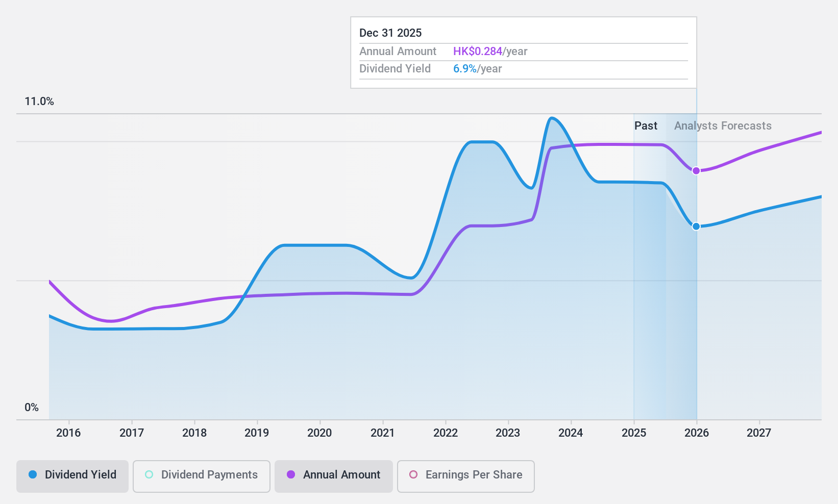Click the 2027 axis label
This screenshot has width=838, height=504.
tap(759, 433)
